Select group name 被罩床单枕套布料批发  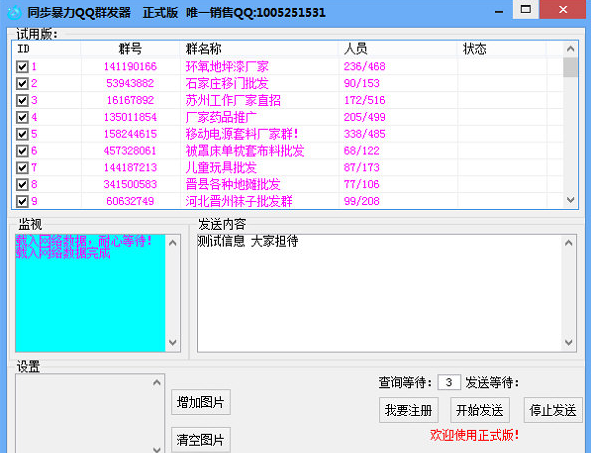(x=245, y=151)
